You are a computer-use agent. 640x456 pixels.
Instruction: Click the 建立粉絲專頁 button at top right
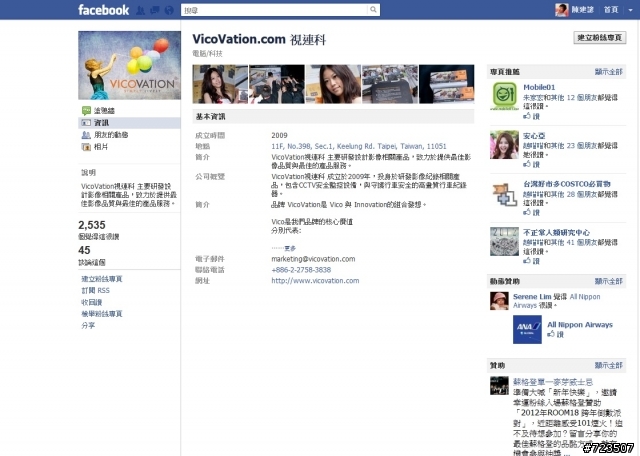coord(600,38)
